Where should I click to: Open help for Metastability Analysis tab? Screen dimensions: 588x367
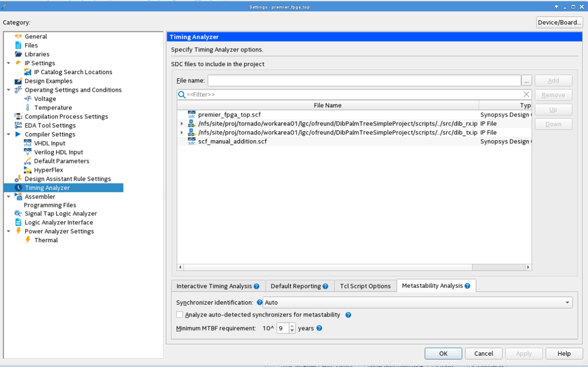point(467,286)
